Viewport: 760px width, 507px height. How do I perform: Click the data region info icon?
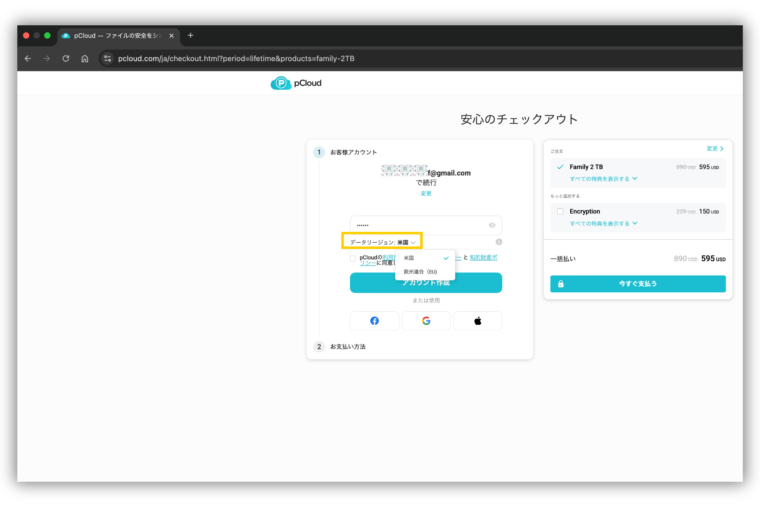tap(498, 242)
